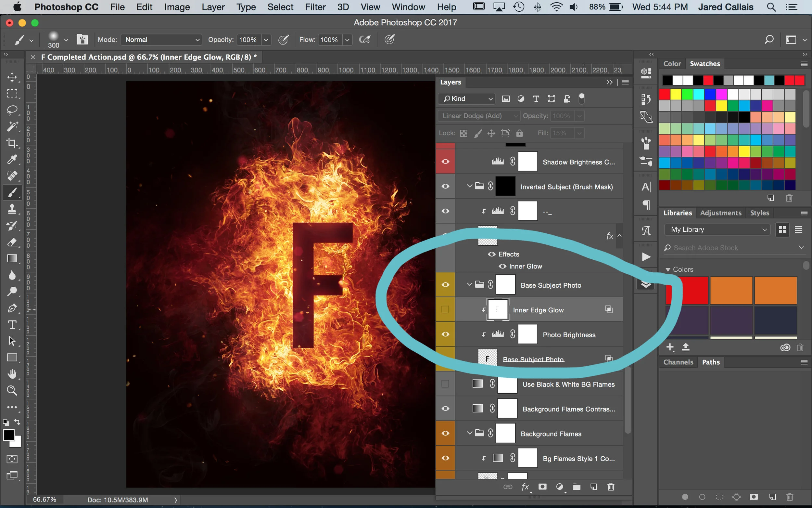
Task: Add content to library with plus button
Action: tap(670, 347)
